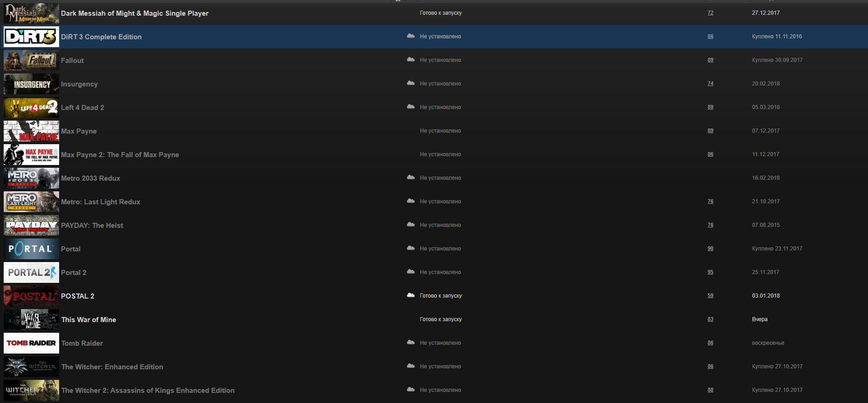868x403 pixels.
Task: Click the cloud icon in Portal 2 row
Action: (411, 272)
